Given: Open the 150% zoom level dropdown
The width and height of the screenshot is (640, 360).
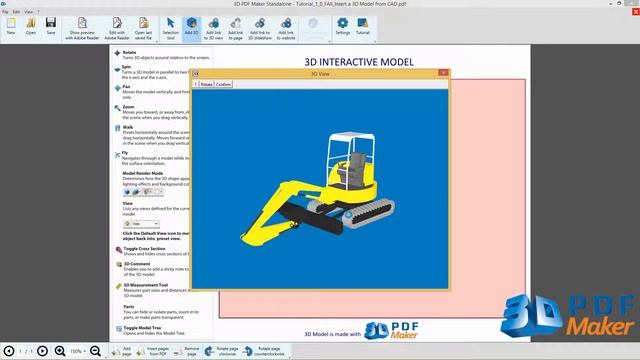Looking at the screenshot, I should pyautogui.click(x=78, y=351).
